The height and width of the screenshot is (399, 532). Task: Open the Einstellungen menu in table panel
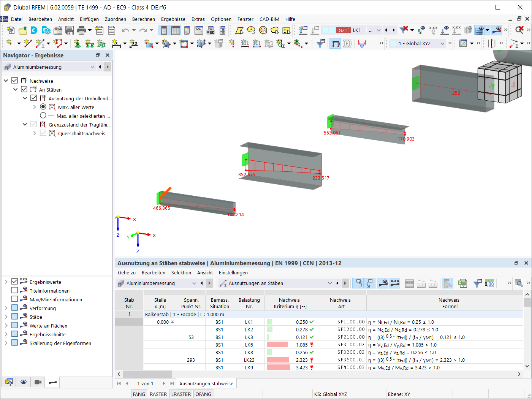[233, 272]
